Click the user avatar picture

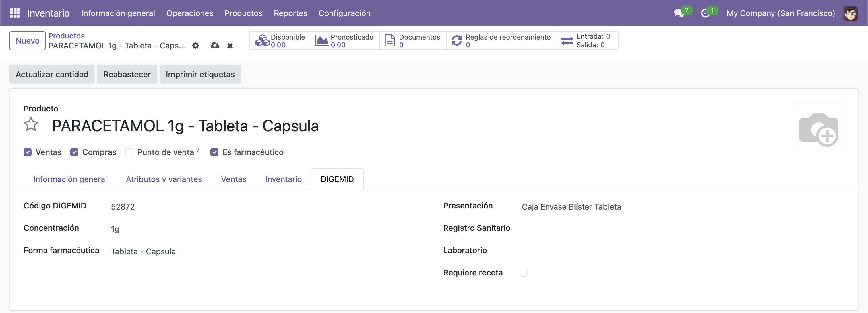point(850,13)
